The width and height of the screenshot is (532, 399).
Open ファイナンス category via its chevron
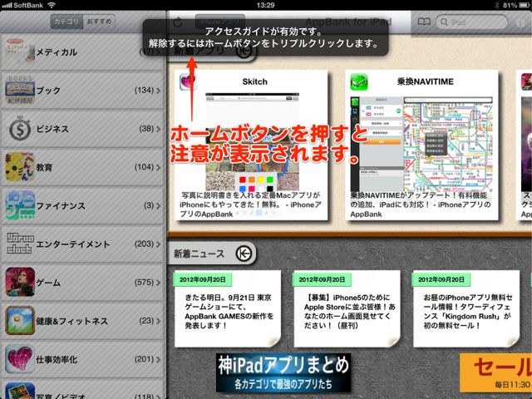coord(159,205)
